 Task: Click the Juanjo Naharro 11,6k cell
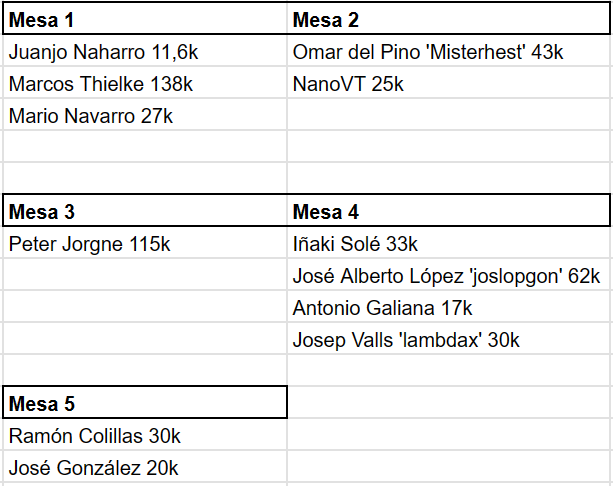145,52
